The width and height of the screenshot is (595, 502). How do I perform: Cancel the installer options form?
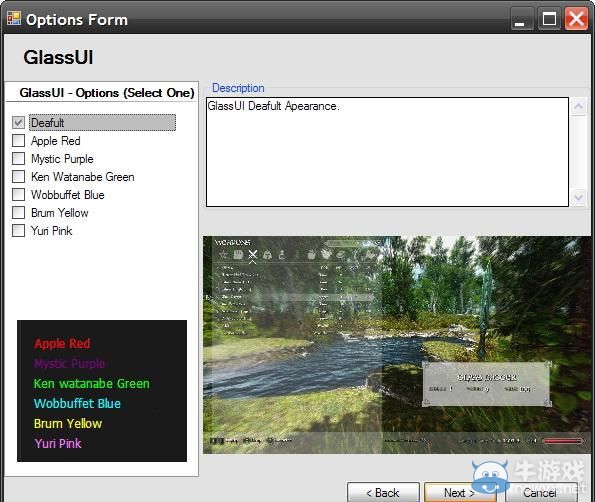click(x=540, y=493)
